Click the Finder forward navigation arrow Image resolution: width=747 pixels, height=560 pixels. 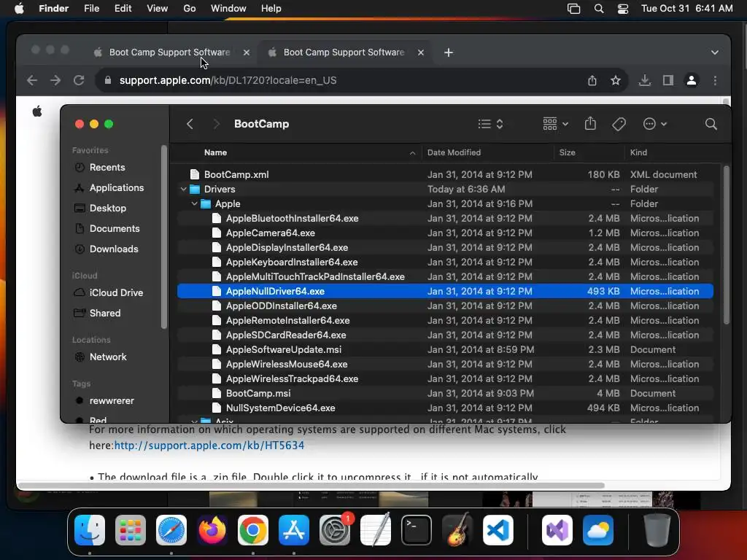coord(216,124)
